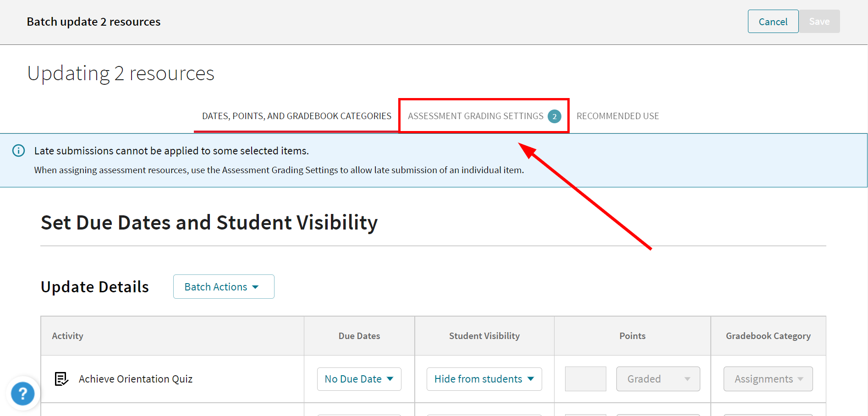Image resolution: width=868 pixels, height=416 pixels.
Task: Open the help button in bottom corner
Action: 22,393
